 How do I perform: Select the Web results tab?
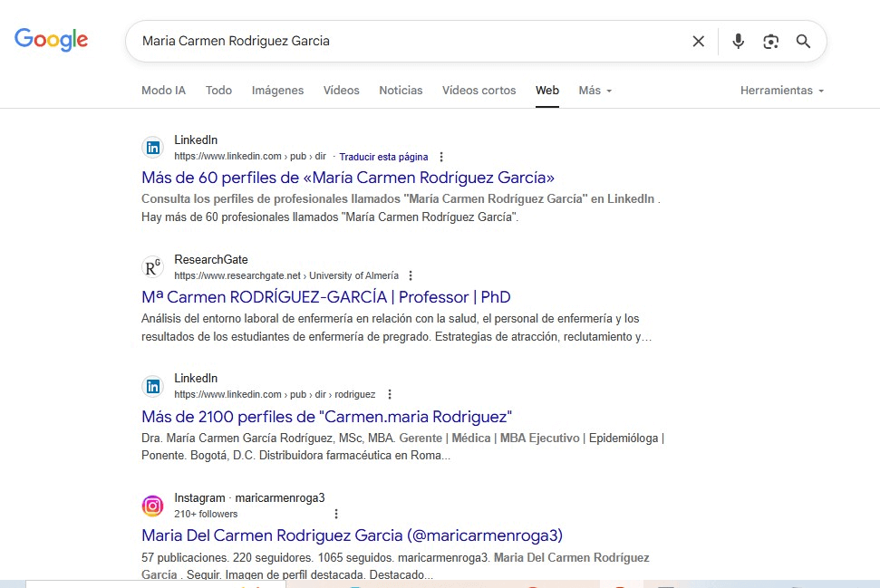[x=547, y=91]
